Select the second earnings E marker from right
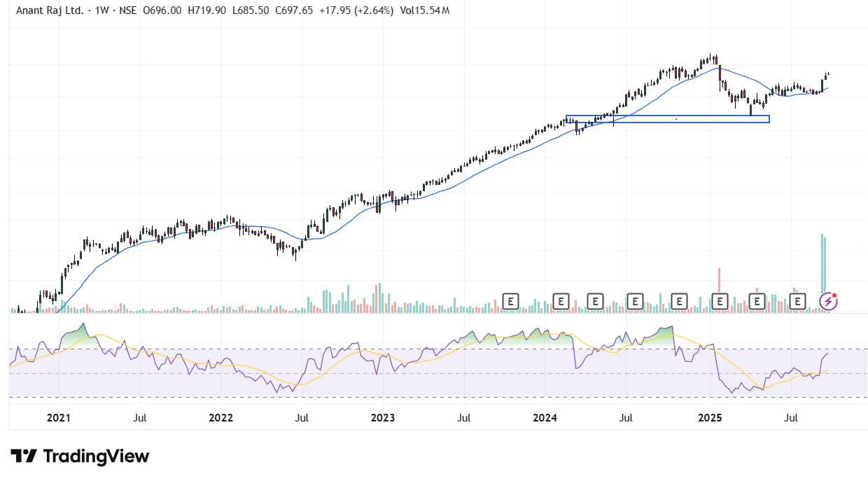 (757, 302)
